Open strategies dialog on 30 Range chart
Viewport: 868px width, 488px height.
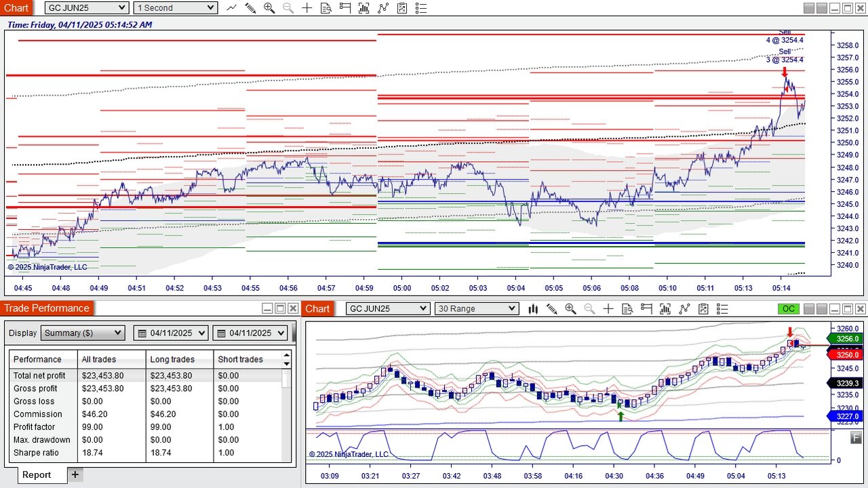pos(684,308)
